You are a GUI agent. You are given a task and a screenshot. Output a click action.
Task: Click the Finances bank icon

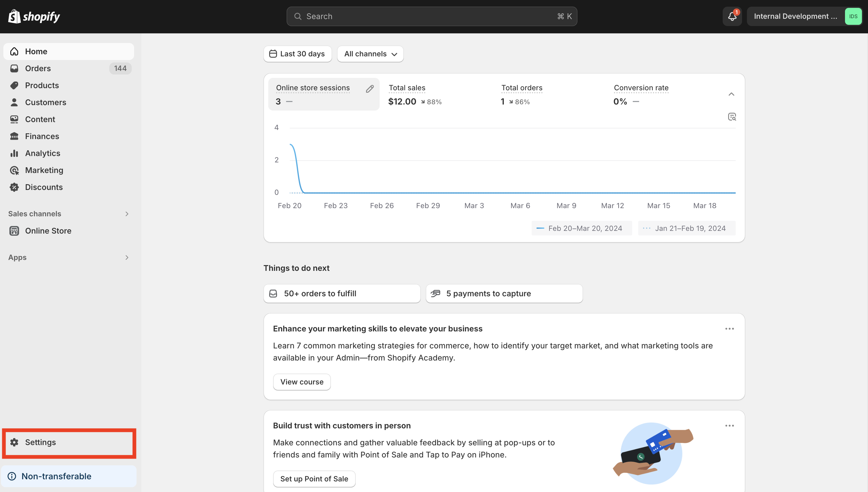pos(14,136)
